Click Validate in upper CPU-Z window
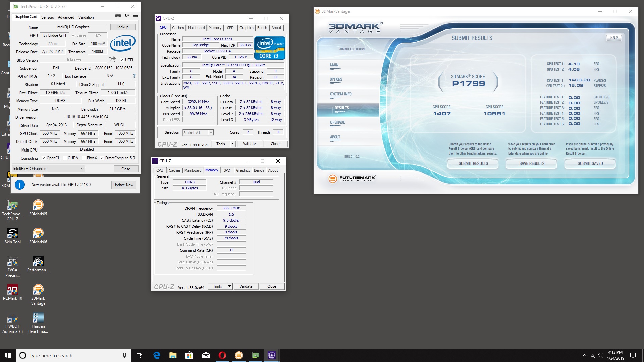 [x=249, y=144]
